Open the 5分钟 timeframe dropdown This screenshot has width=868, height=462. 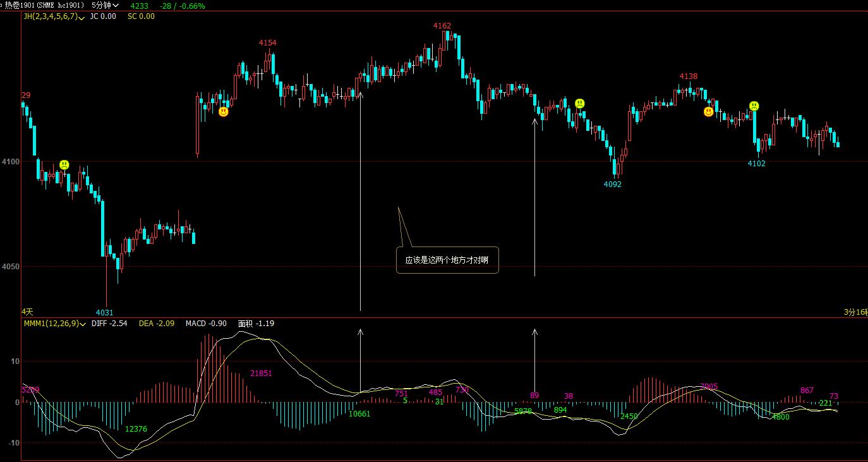pos(105,6)
